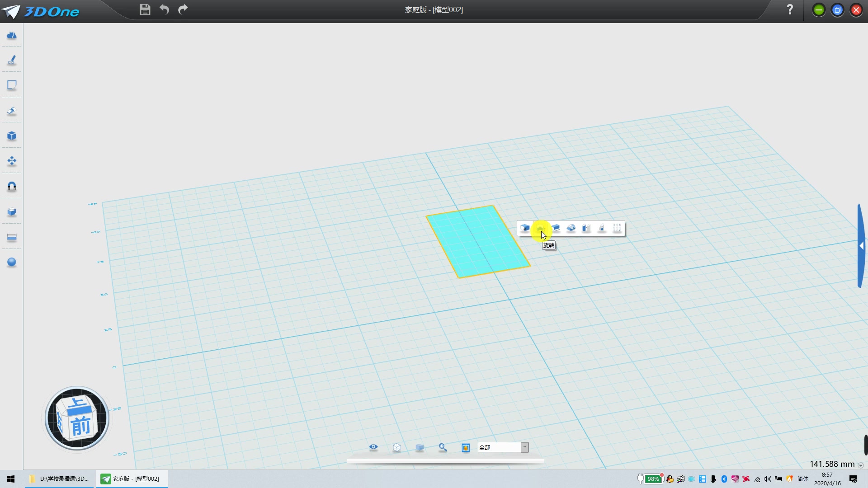Select the blue cube feature tool
The width and height of the screenshot is (868, 488).
click(12, 136)
